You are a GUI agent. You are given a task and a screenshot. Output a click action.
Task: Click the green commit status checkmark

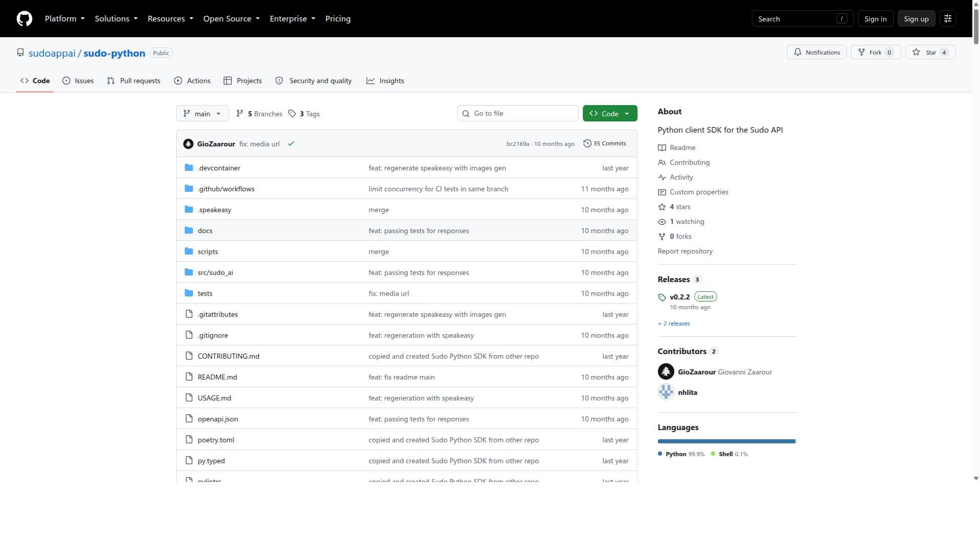(x=291, y=144)
